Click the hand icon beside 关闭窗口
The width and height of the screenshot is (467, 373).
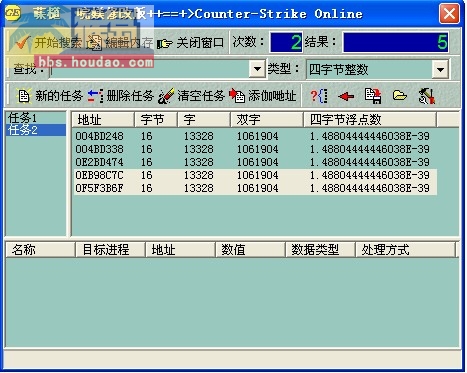(165, 43)
